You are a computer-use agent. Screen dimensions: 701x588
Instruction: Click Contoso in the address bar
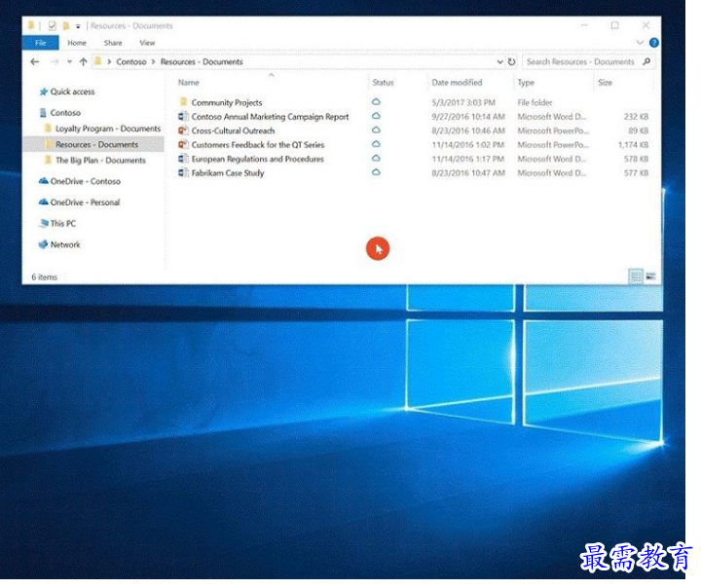[131, 62]
